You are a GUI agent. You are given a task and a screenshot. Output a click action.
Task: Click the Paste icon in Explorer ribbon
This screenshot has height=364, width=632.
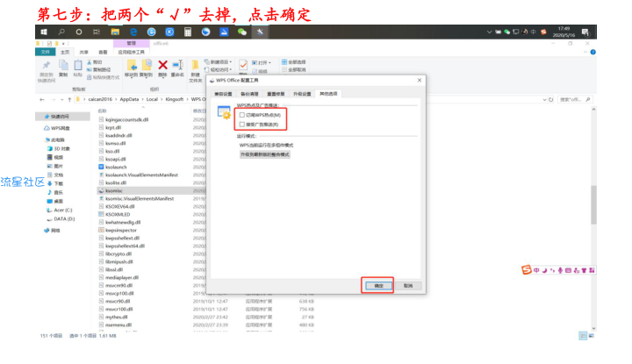78,65
